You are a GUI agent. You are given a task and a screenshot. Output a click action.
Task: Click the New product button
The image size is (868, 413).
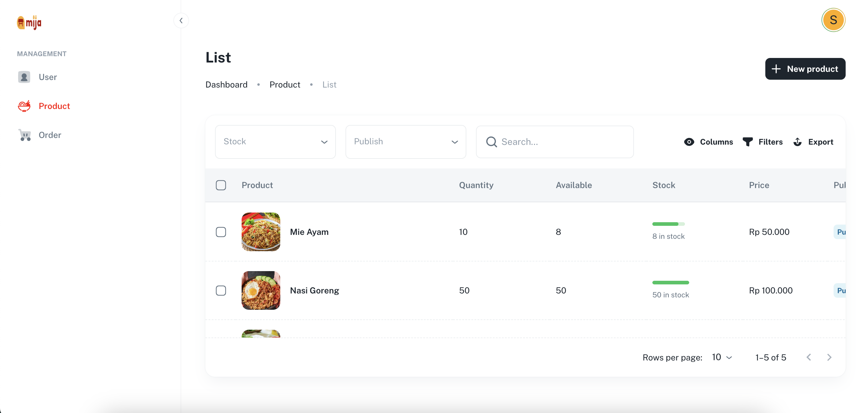[x=805, y=69]
